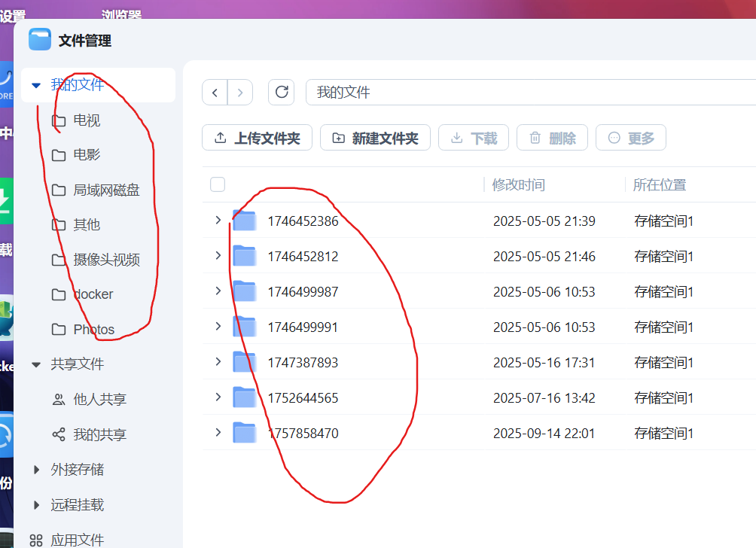Viewport: 756px width, 548px height.
Task: Select folder name 1747387893
Action: click(303, 362)
